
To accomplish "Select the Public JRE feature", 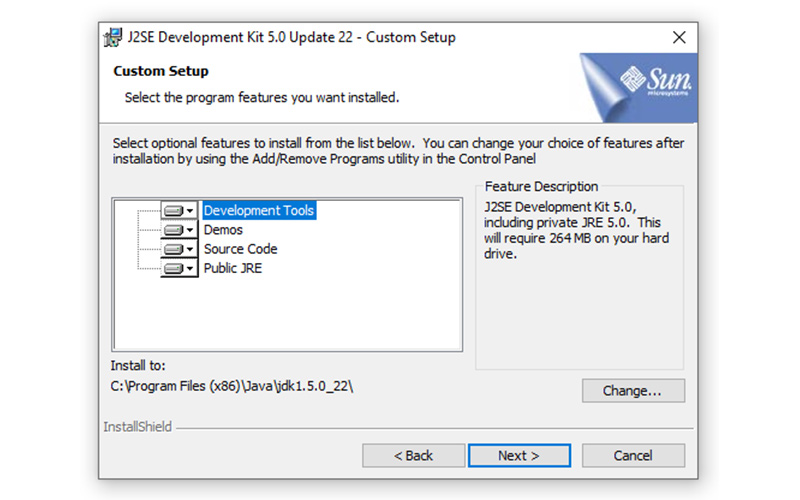I will point(233,268).
